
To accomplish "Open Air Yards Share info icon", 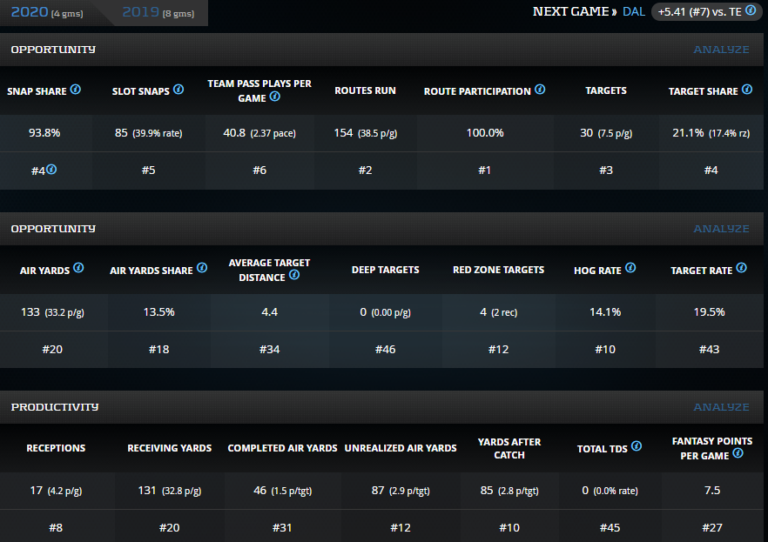I will tap(202, 269).
